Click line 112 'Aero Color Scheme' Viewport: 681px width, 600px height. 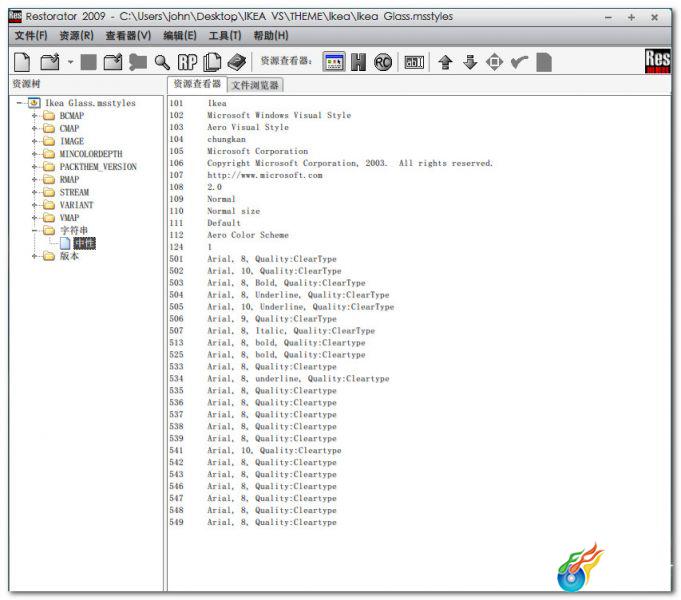click(248, 235)
